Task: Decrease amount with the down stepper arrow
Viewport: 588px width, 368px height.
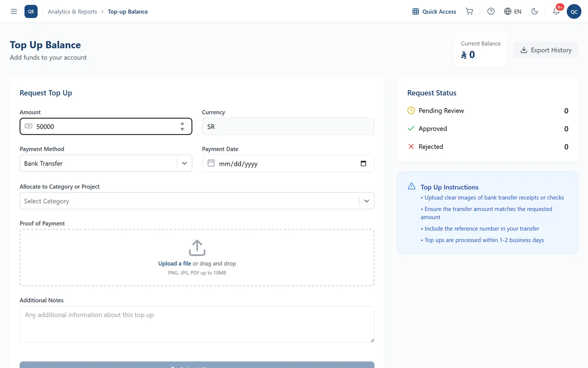Action: [x=182, y=129]
